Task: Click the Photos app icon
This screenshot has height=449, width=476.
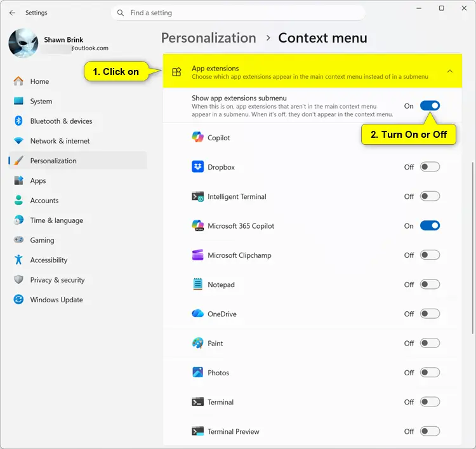Action: coord(197,372)
